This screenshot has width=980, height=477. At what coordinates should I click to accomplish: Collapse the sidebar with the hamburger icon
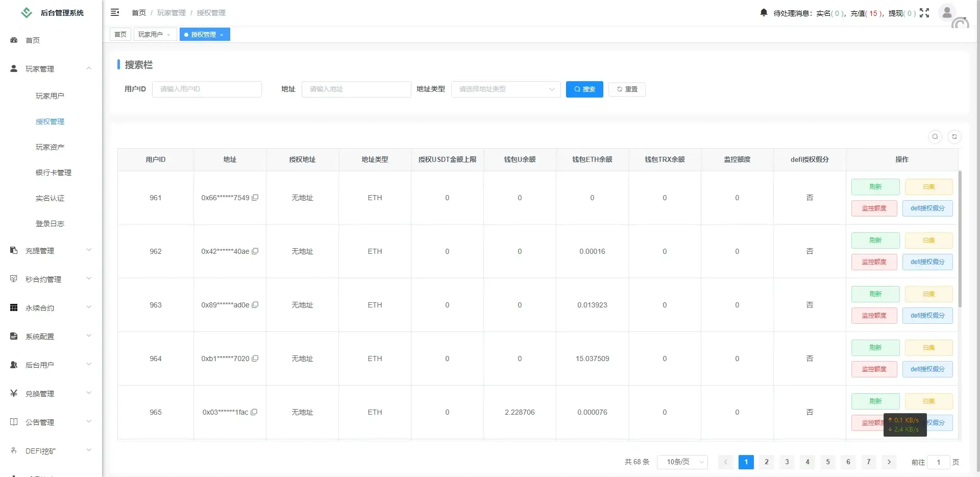tap(115, 12)
